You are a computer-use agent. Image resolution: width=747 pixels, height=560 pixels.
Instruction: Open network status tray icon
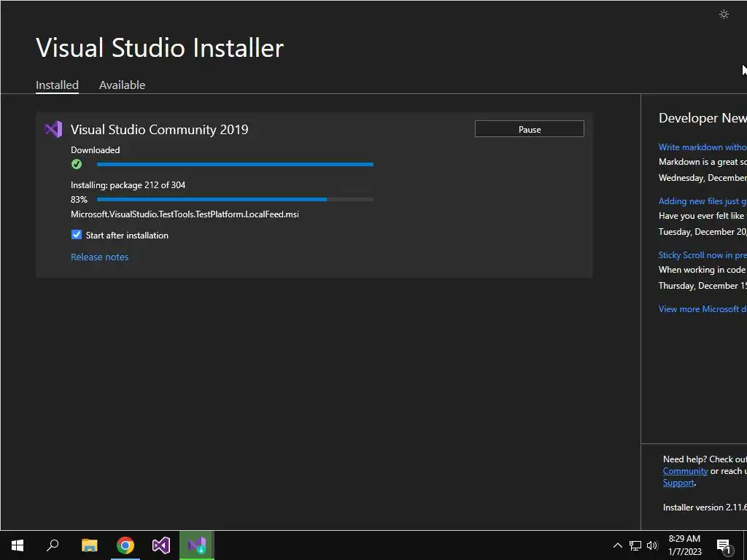pyautogui.click(x=635, y=545)
